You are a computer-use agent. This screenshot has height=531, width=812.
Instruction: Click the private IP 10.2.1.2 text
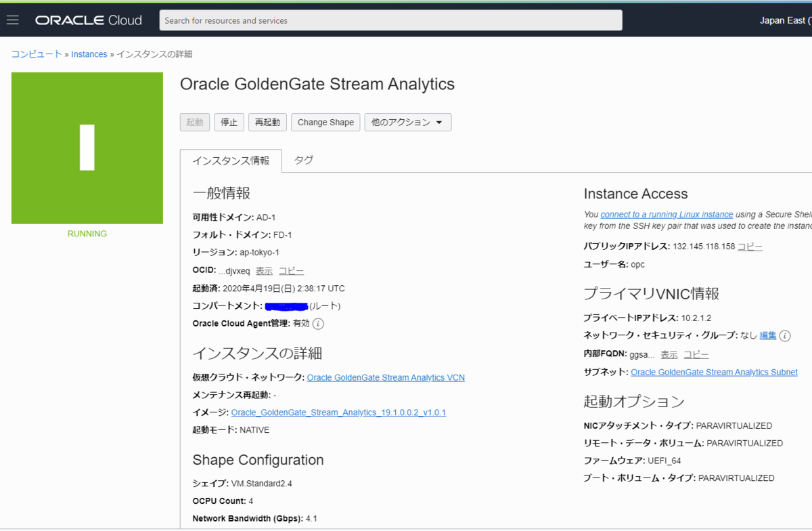696,318
